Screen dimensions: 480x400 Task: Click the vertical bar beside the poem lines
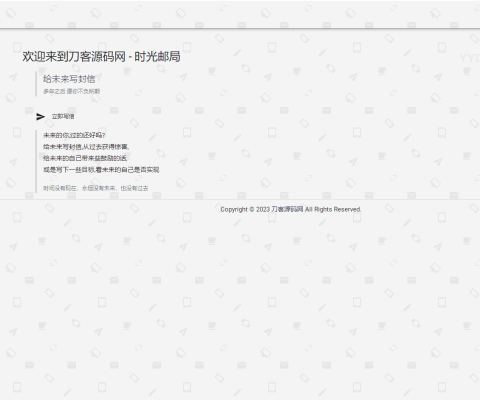pyautogui.click(x=36, y=161)
